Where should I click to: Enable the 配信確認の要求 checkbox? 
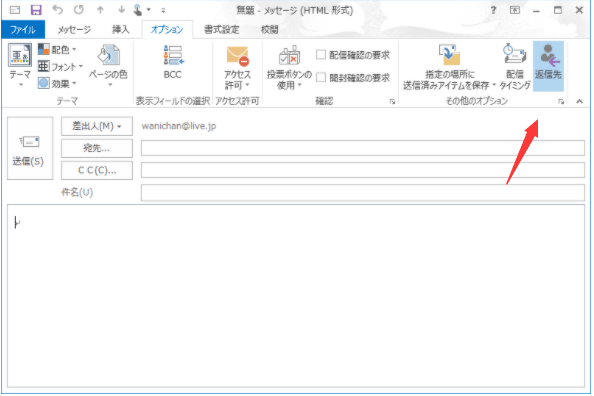point(321,55)
